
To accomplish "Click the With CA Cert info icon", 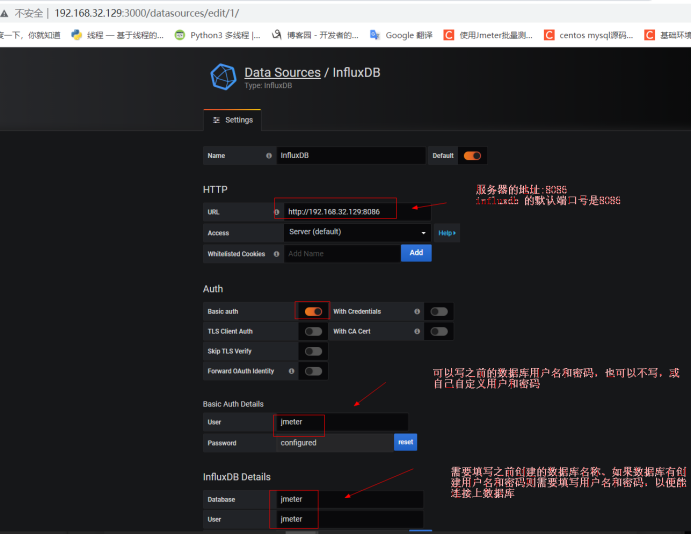I will 417,331.
